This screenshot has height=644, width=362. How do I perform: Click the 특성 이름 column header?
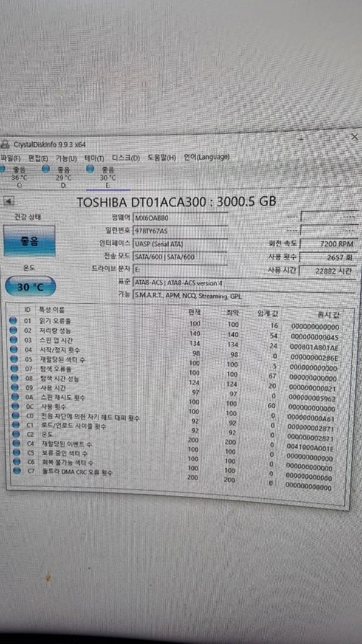[x=52, y=309]
